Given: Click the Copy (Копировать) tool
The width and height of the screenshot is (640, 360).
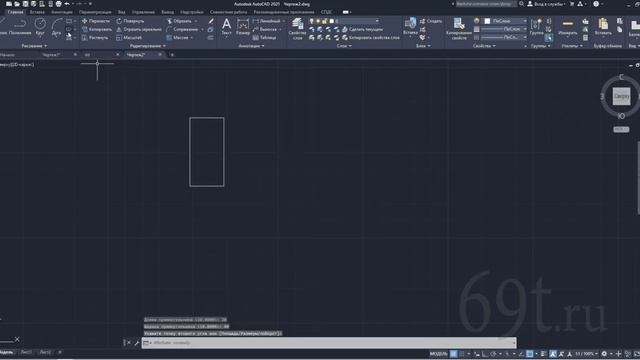Looking at the screenshot, I should [97, 29].
